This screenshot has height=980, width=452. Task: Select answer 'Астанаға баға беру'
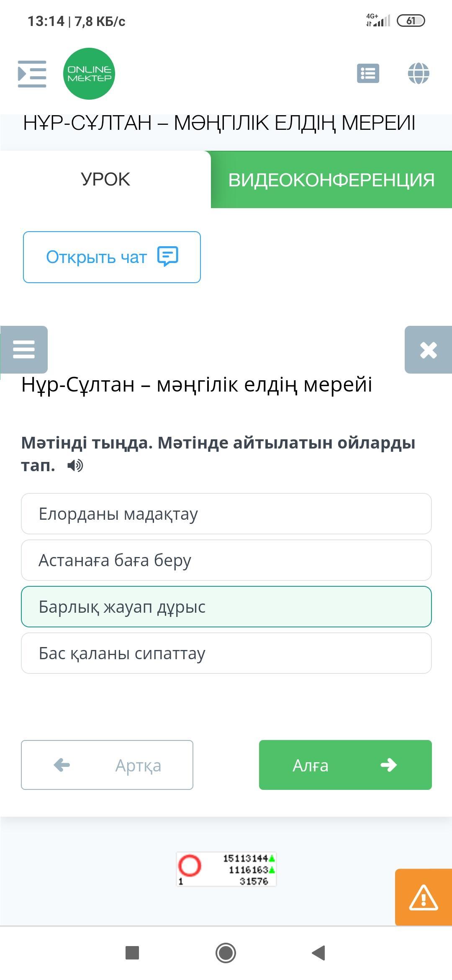226,560
